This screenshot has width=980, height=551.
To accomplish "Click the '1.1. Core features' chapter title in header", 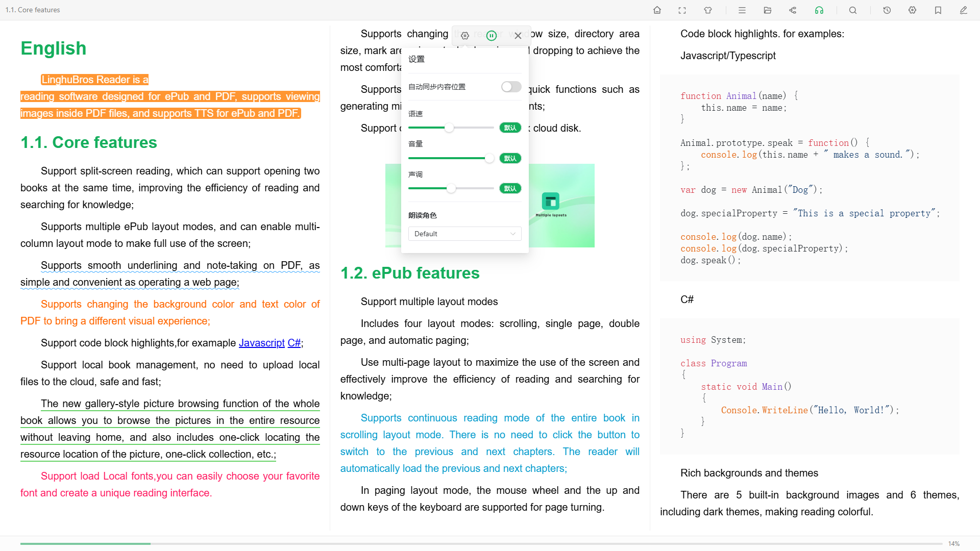I will click(x=33, y=10).
